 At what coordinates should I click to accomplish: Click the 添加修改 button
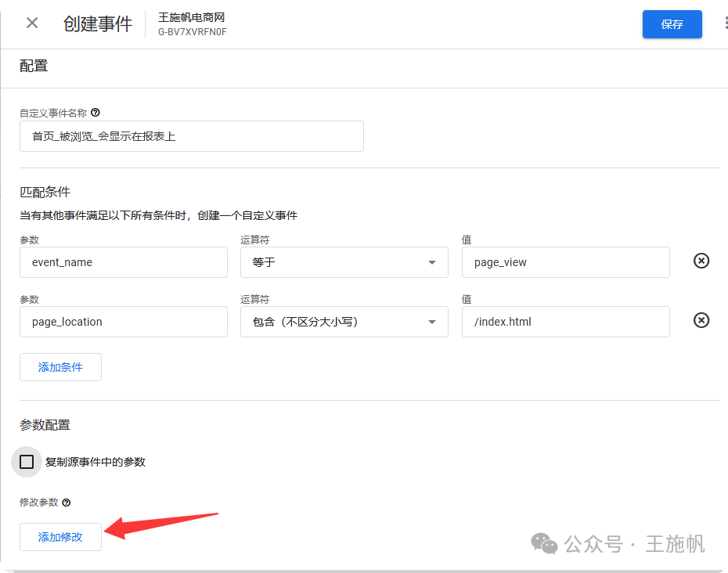pos(60,537)
